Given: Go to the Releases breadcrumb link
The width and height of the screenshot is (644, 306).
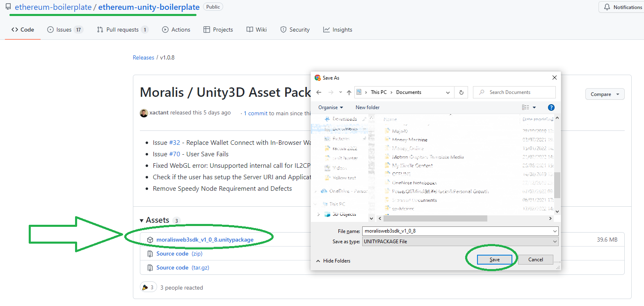Looking at the screenshot, I should pyautogui.click(x=144, y=57).
